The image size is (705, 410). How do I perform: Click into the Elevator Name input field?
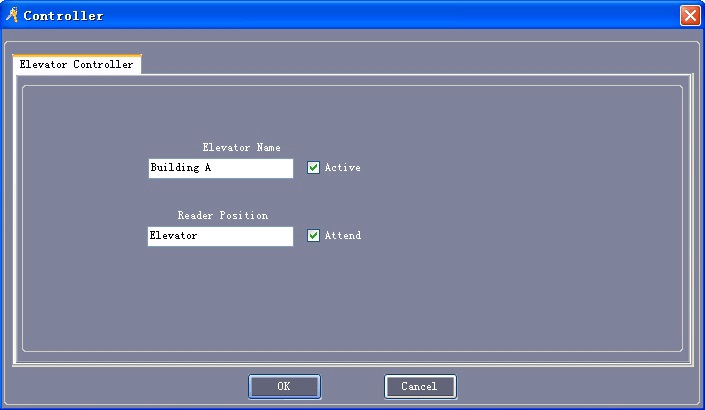click(x=220, y=168)
